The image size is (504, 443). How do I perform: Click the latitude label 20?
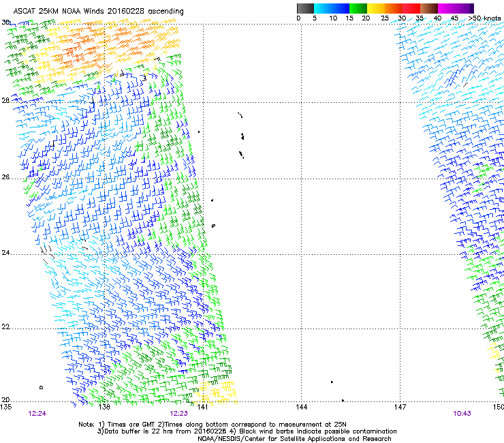(5, 399)
